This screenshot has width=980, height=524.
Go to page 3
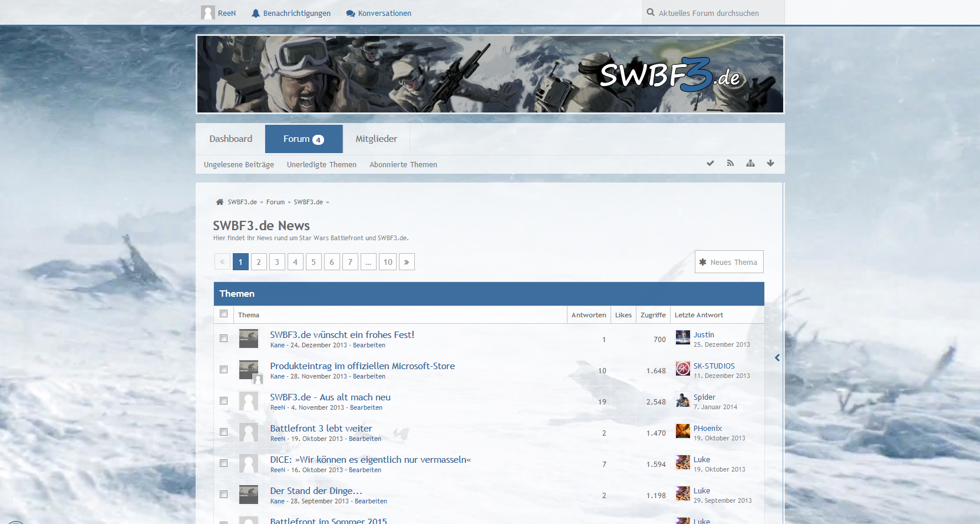[277, 262]
